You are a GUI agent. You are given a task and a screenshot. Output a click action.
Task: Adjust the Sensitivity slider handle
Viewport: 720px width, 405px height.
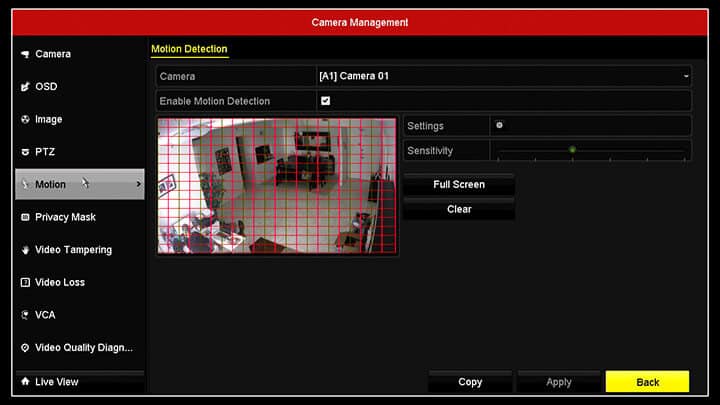(x=572, y=150)
